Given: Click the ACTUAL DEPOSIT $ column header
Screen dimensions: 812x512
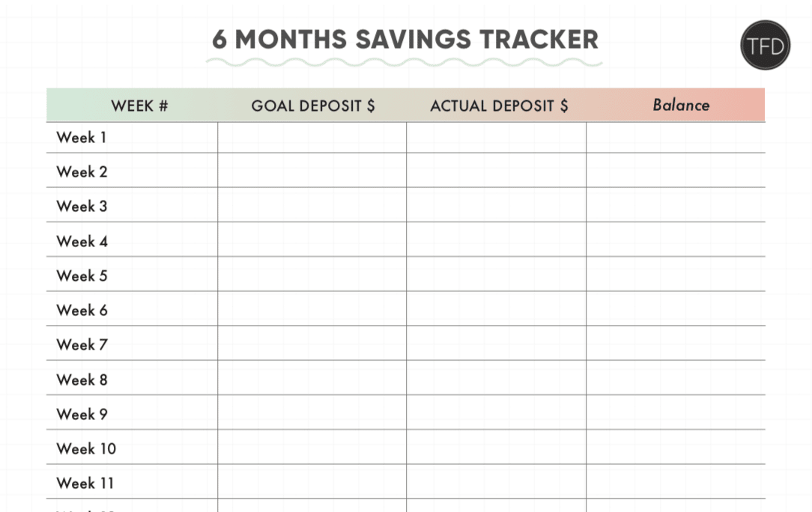Looking at the screenshot, I should point(499,106).
